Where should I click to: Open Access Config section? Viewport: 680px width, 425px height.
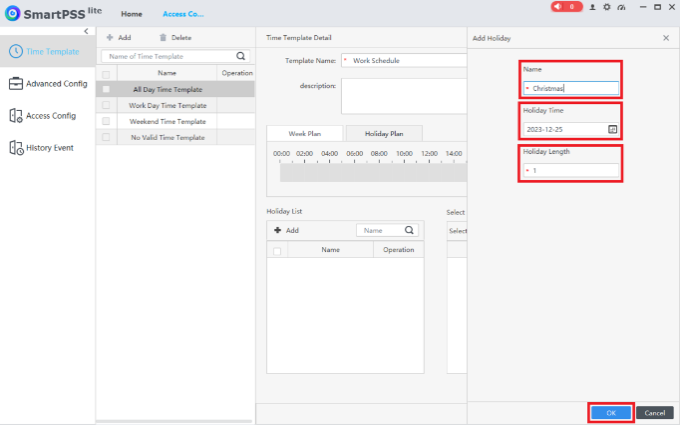(47, 115)
